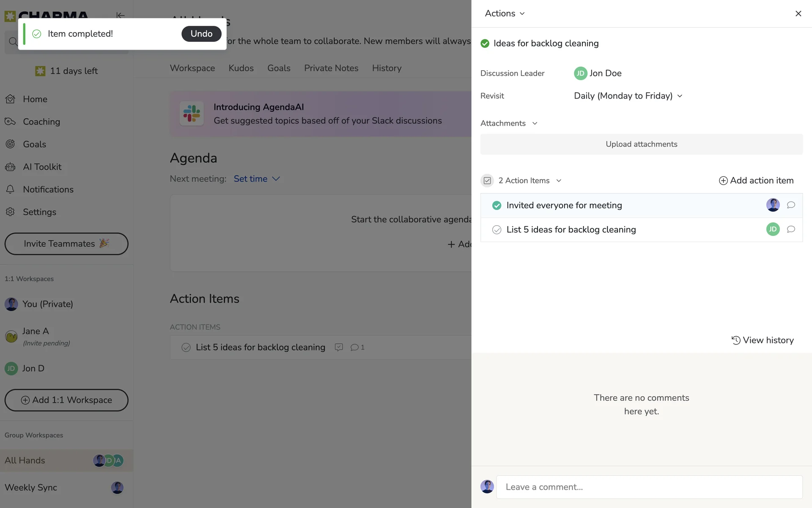Image resolution: width=812 pixels, height=508 pixels.
Task: Toggle completion of 'Ideas for backlog cleaning' title
Action: tap(485, 44)
